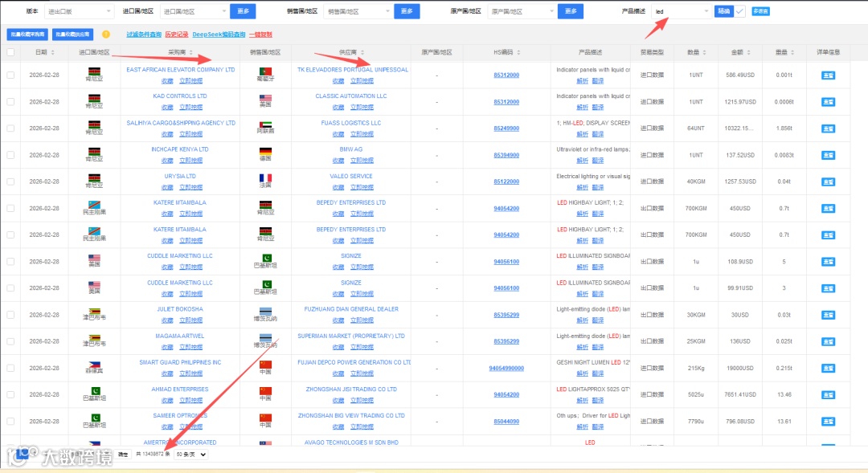Open supplier FUZHUANG DIAN GENERAL DEALER
The image size is (868, 473).
tap(351, 309)
